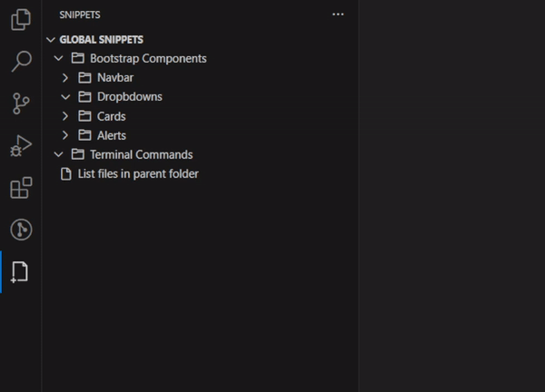Expand the Cards folder chevron

coord(65,116)
